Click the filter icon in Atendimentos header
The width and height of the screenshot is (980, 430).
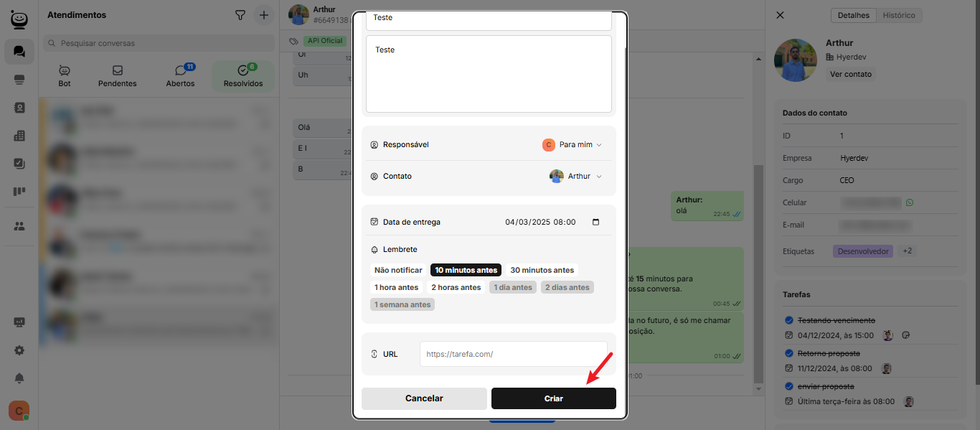240,15
